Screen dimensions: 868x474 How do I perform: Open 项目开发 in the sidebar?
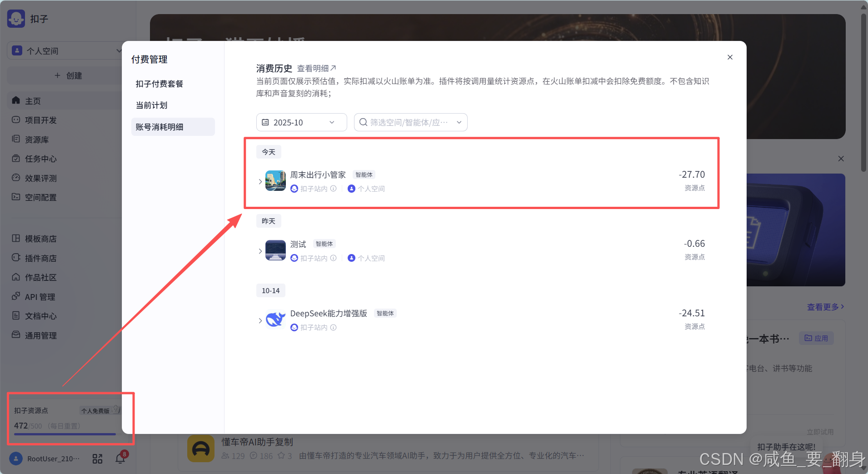pyautogui.click(x=64, y=120)
